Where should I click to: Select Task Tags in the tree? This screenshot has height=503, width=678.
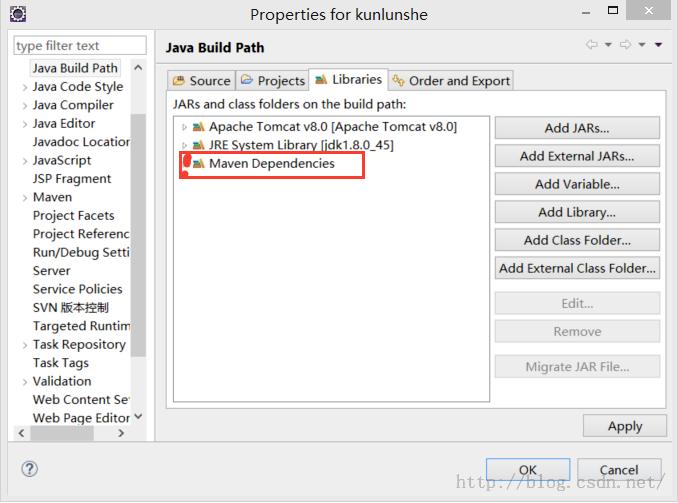pos(61,363)
